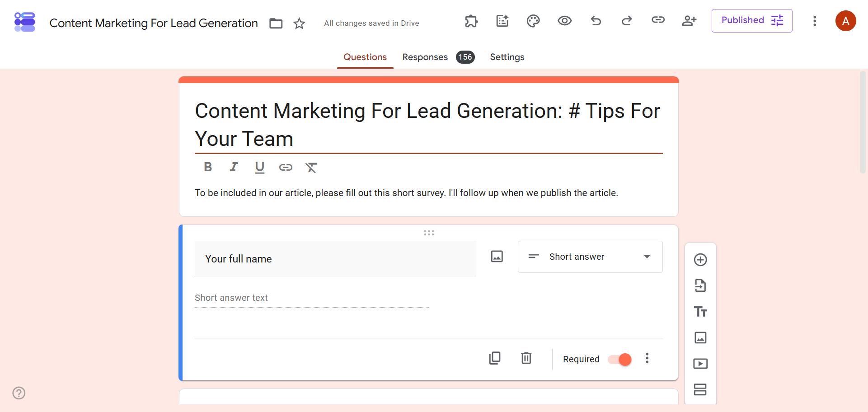
Task: Open the Settings tab
Action: pyautogui.click(x=507, y=57)
